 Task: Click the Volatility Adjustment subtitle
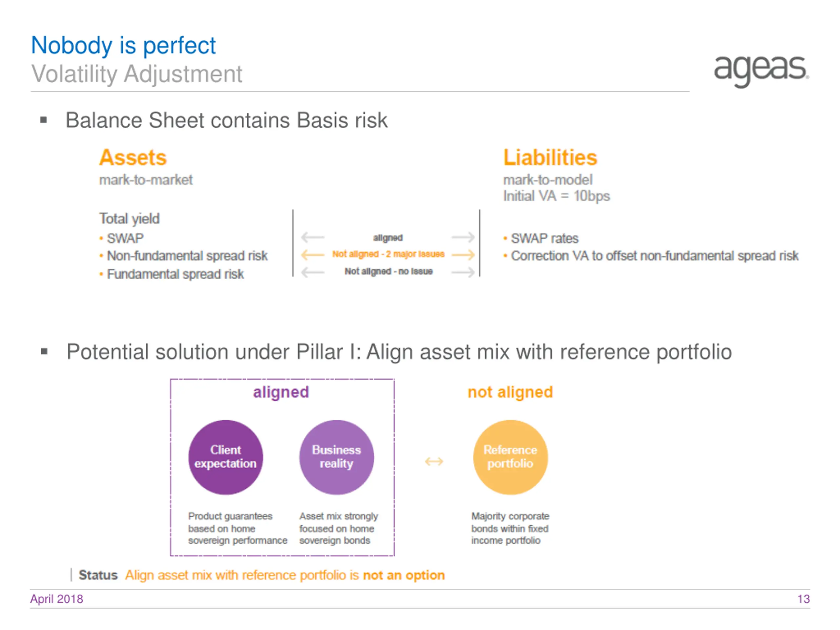point(137,74)
